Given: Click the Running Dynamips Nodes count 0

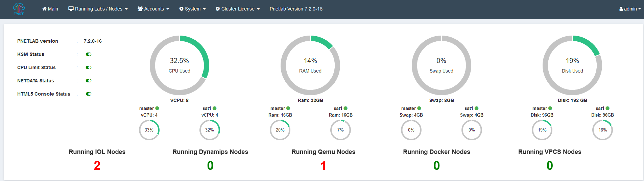Looking at the screenshot, I should (x=210, y=166).
